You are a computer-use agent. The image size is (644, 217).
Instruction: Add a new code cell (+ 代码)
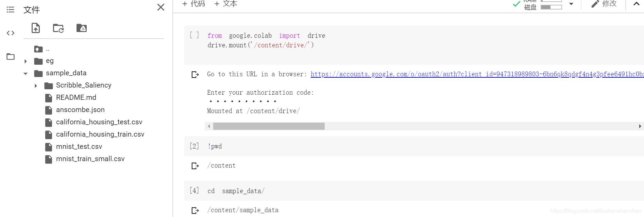click(193, 4)
